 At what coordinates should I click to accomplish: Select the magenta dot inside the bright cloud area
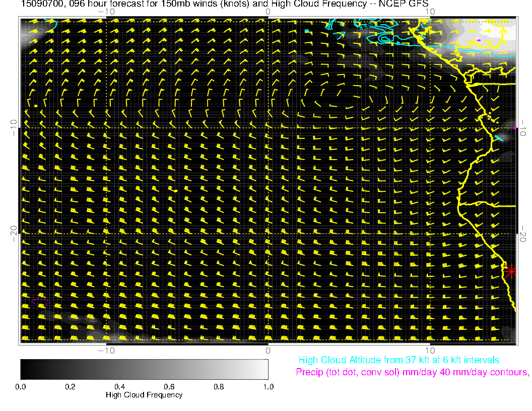coord(479,39)
